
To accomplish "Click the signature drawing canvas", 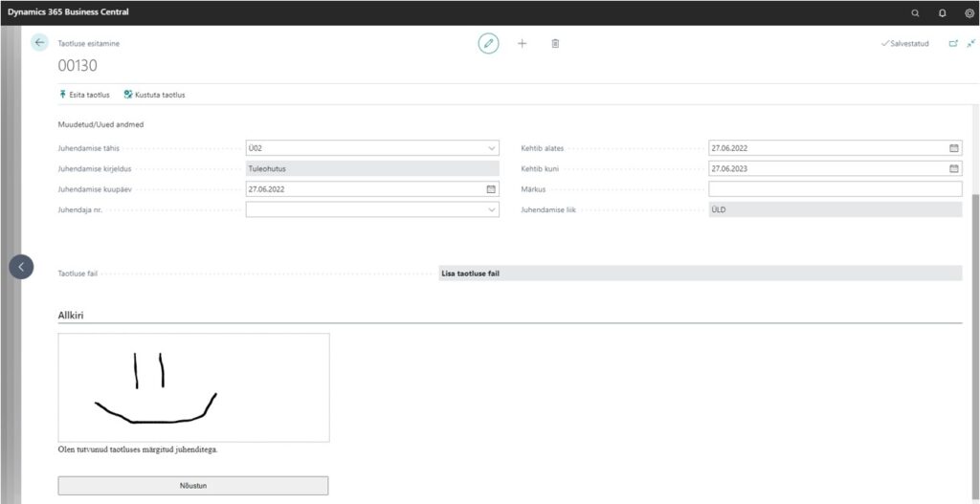I will pyautogui.click(x=193, y=387).
